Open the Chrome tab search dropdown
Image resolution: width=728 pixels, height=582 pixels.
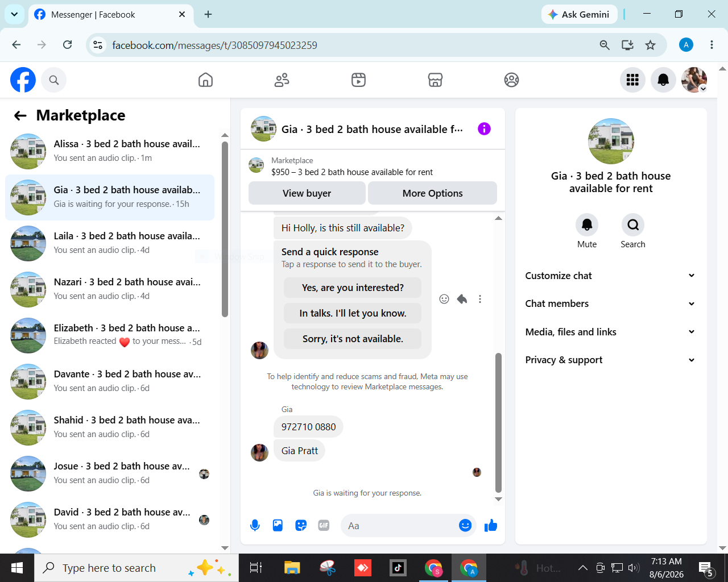pyautogui.click(x=14, y=14)
